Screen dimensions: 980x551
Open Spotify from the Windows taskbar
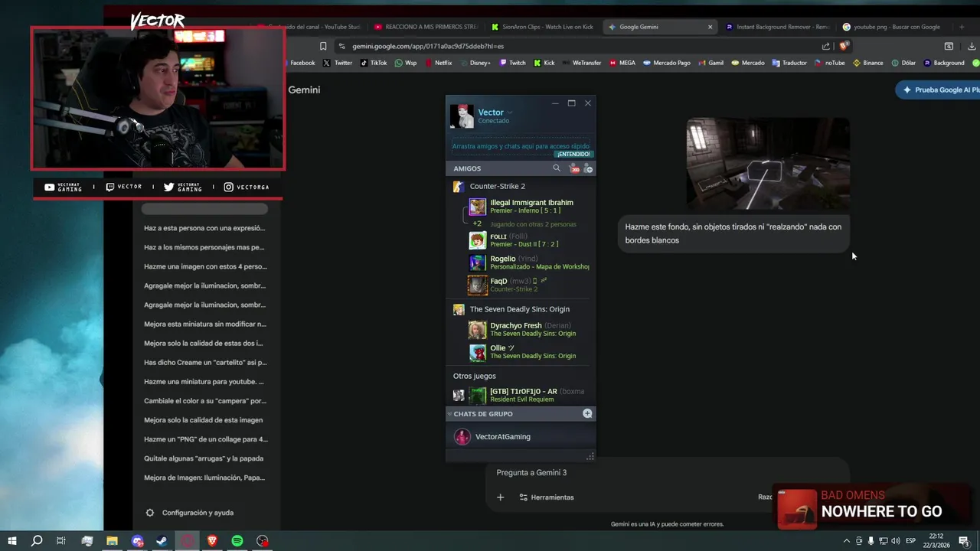pyautogui.click(x=237, y=541)
